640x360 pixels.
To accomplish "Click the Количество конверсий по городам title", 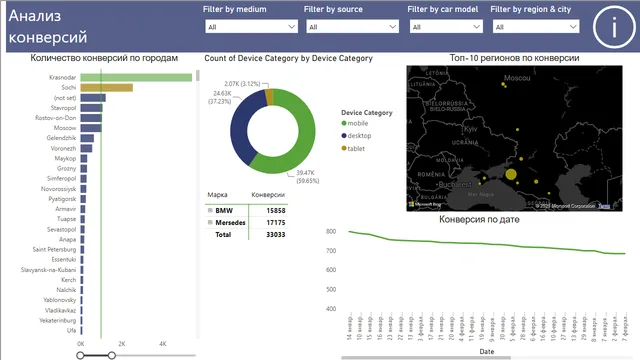I will (x=104, y=58).
